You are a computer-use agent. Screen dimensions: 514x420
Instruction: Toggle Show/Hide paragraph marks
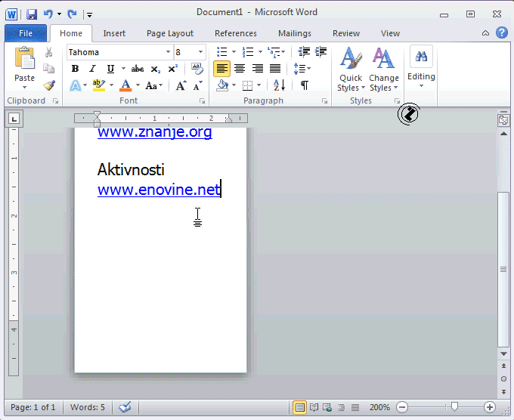(304, 85)
